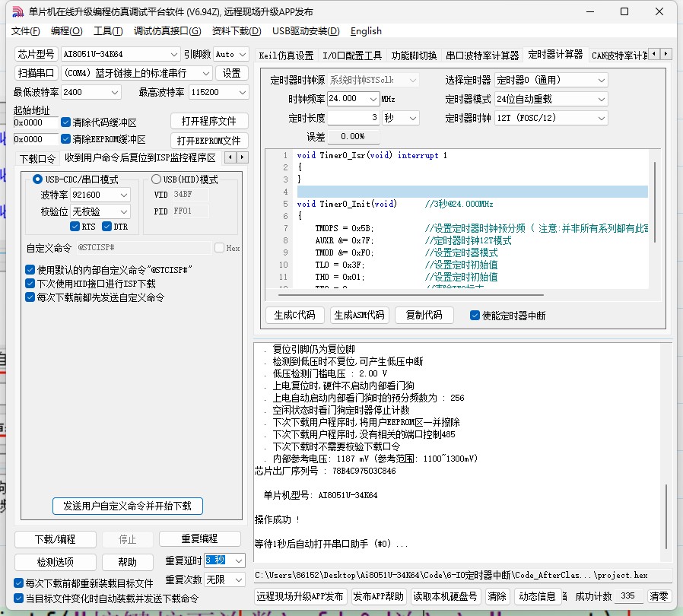Select USB(HID)模式 radio button
The width and height of the screenshot is (683, 616).
click(156, 179)
